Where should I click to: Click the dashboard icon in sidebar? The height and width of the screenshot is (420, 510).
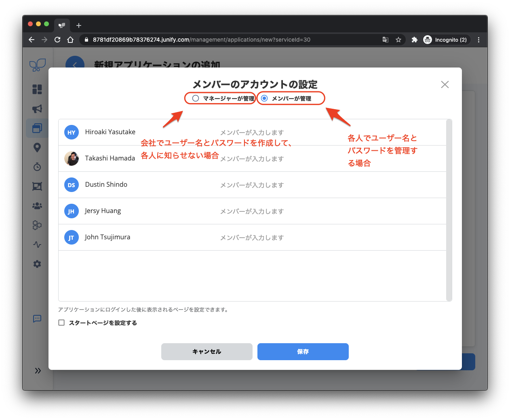pos(37,89)
